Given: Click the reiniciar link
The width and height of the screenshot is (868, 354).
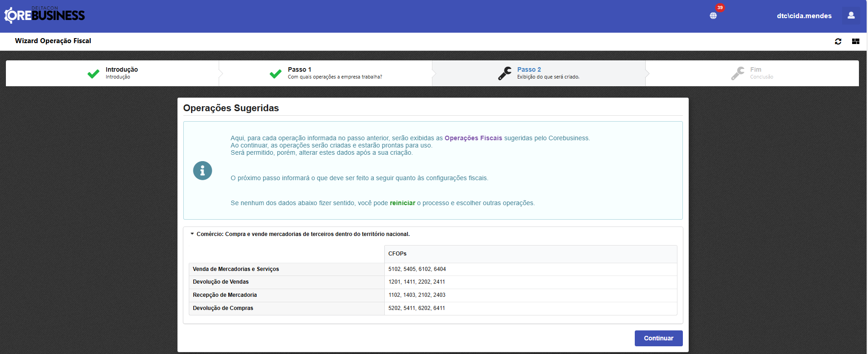Looking at the screenshot, I should [402, 203].
